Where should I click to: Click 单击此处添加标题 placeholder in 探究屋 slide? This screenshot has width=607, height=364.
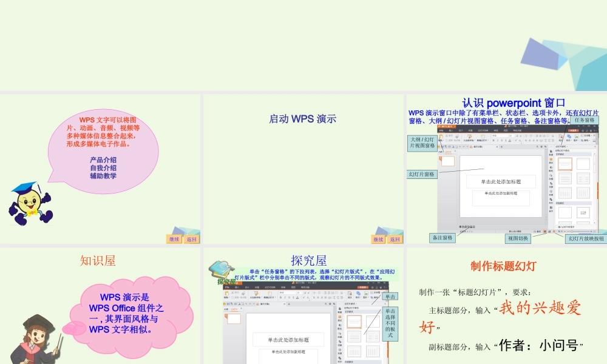coord(288,340)
